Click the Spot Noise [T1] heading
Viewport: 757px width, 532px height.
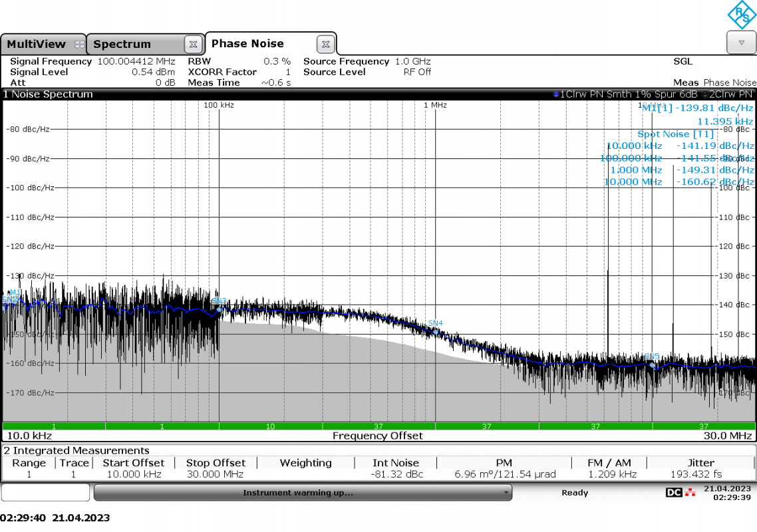click(675, 134)
